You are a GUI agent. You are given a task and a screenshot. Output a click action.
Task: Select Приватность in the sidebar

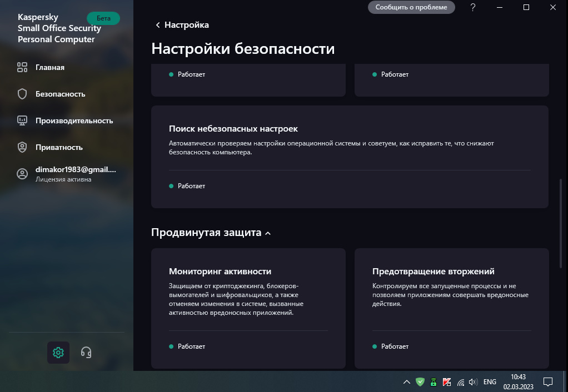59,147
